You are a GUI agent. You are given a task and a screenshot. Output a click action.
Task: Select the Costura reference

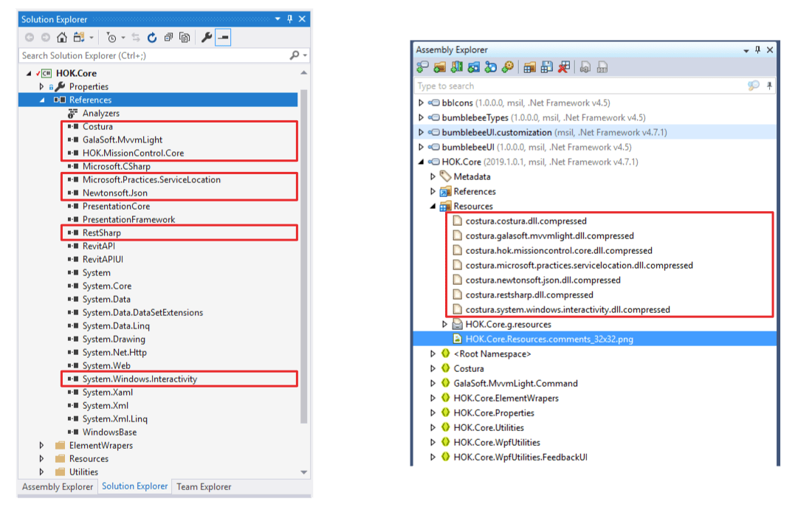point(97,126)
